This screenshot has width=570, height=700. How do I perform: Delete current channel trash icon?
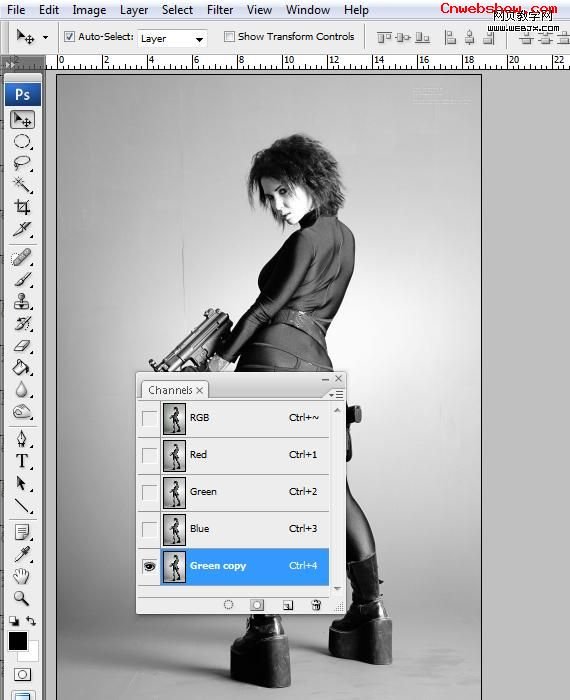pyautogui.click(x=316, y=605)
